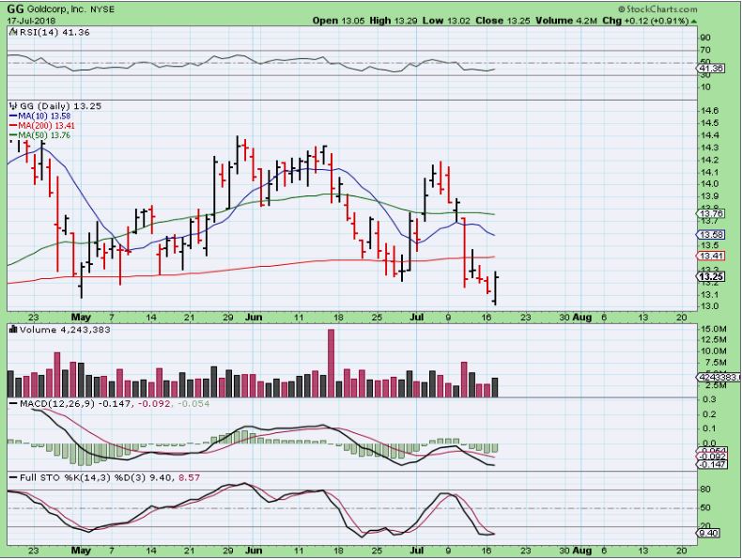Click the MACD(12,26,9) legend label
The image size is (742, 560).
[57, 404]
